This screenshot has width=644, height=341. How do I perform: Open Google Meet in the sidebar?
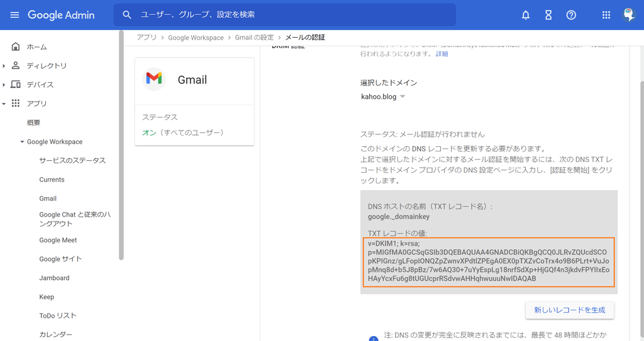click(x=58, y=240)
